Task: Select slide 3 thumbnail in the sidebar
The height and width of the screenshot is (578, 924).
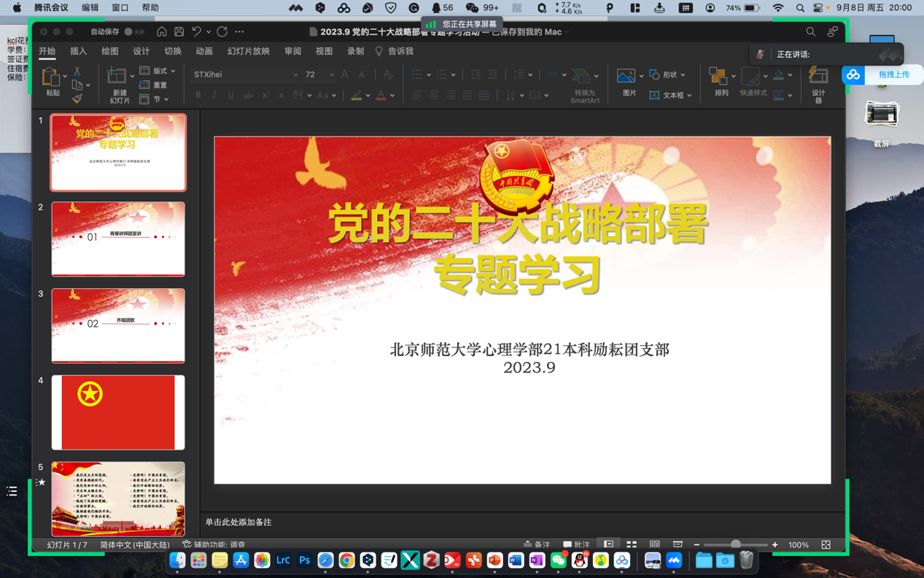Action: click(117, 325)
